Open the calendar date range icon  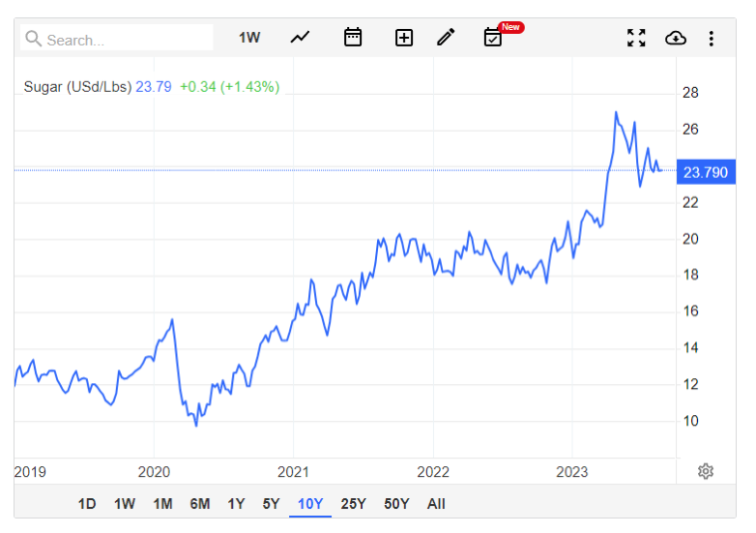pyautogui.click(x=353, y=37)
